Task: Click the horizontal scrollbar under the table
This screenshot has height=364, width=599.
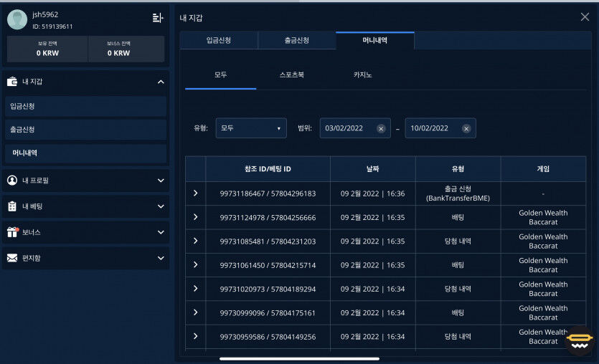Action: click(x=300, y=359)
